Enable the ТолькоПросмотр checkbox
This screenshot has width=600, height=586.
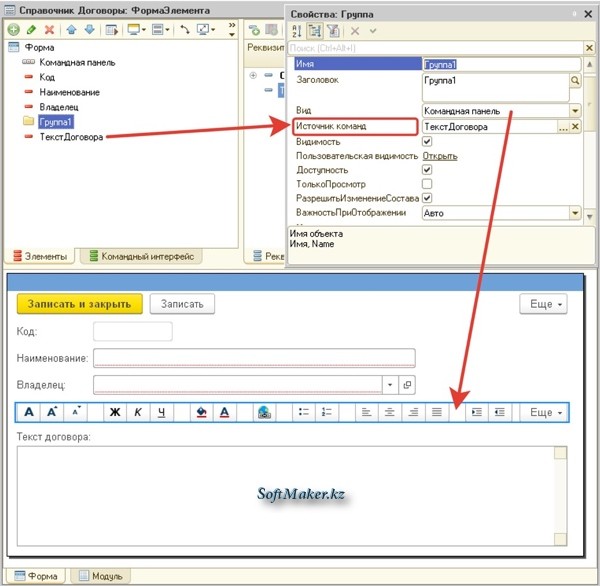(427, 184)
